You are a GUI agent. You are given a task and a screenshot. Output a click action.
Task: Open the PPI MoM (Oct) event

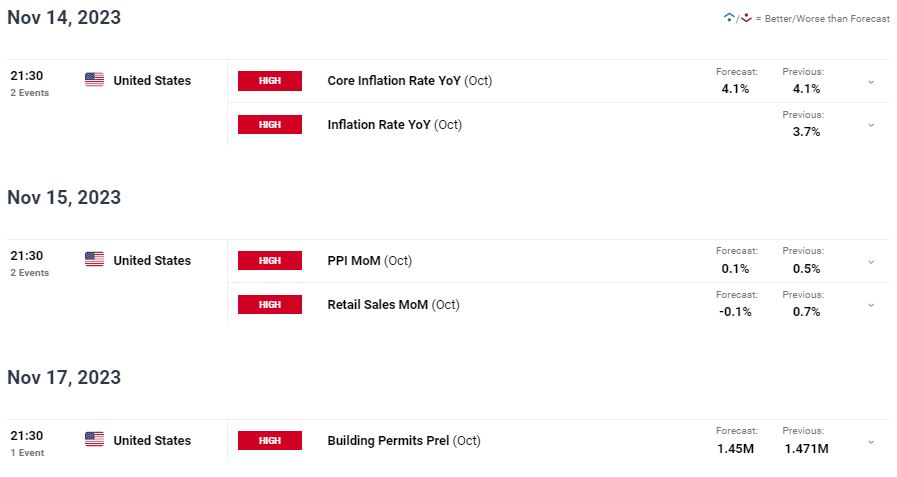coord(370,261)
